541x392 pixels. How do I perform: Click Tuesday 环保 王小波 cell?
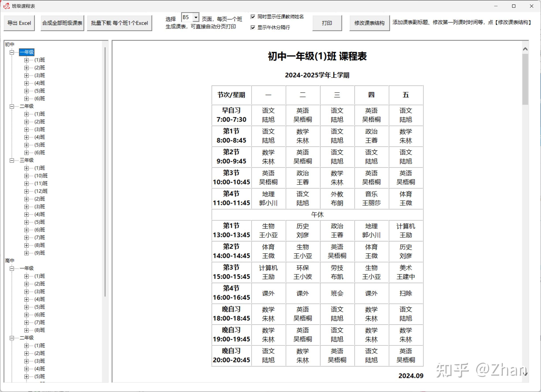pos(303,272)
